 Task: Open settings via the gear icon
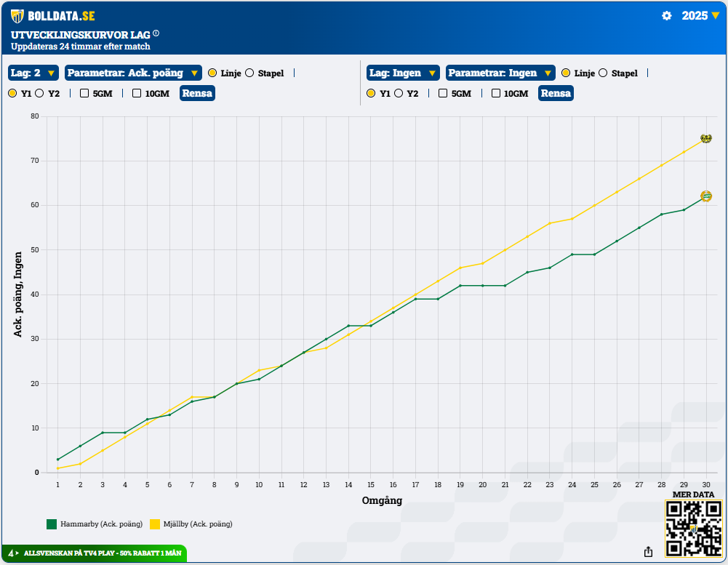click(666, 16)
